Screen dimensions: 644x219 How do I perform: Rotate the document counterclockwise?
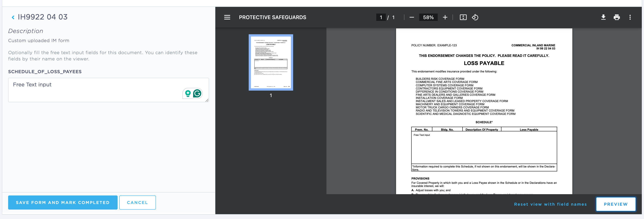pos(475,17)
